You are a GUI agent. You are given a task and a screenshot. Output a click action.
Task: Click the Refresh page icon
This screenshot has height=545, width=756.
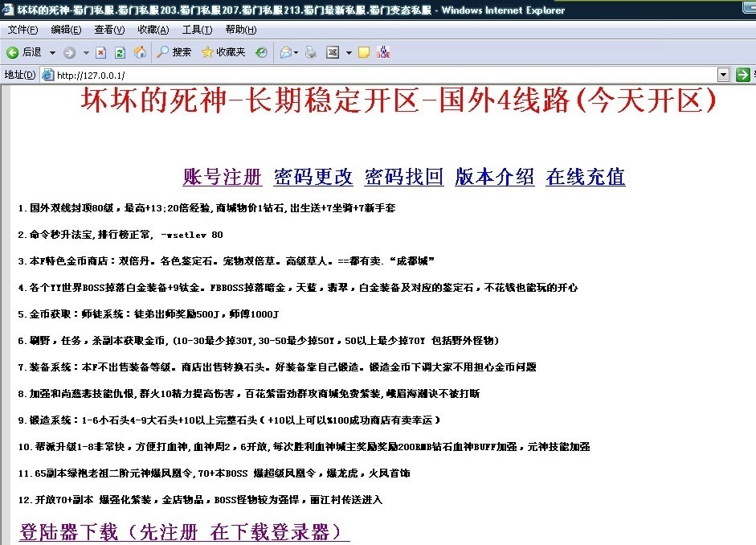pyautogui.click(x=120, y=52)
